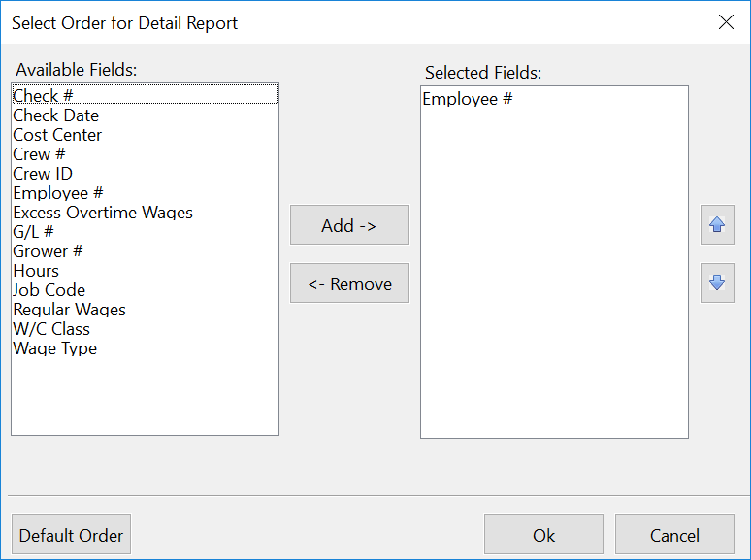
Task: Select Check # in Available Fields
Action: tap(43, 95)
